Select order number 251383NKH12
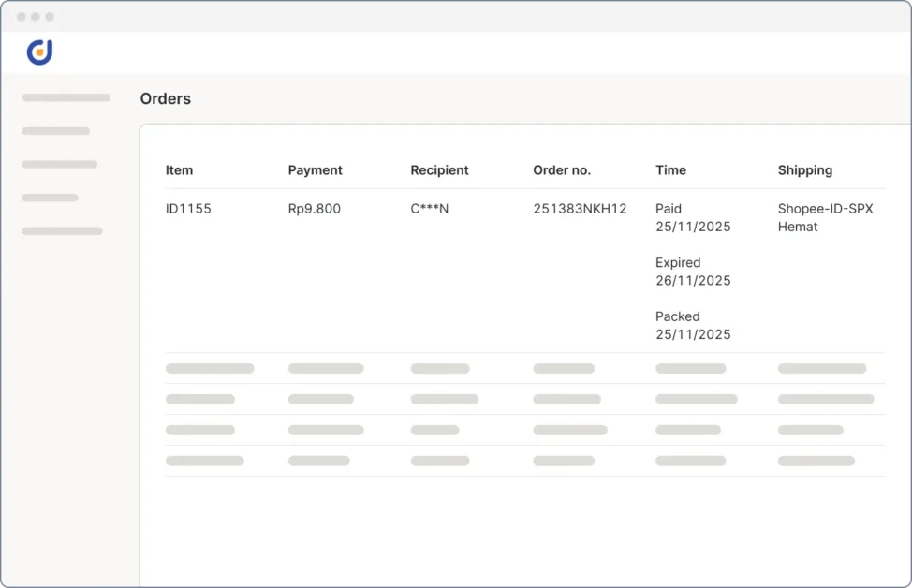The width and height of the screenshot is (912, 588). [x=580, y=209]
